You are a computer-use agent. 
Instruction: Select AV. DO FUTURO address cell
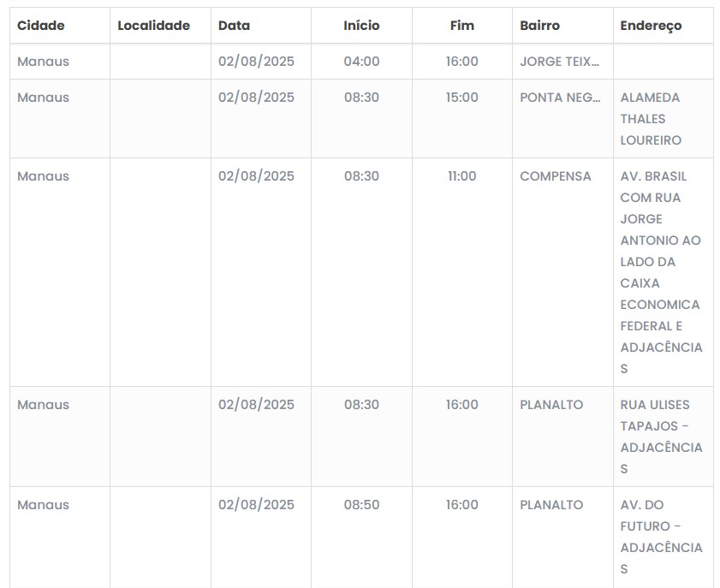click(x=663, y=537)
